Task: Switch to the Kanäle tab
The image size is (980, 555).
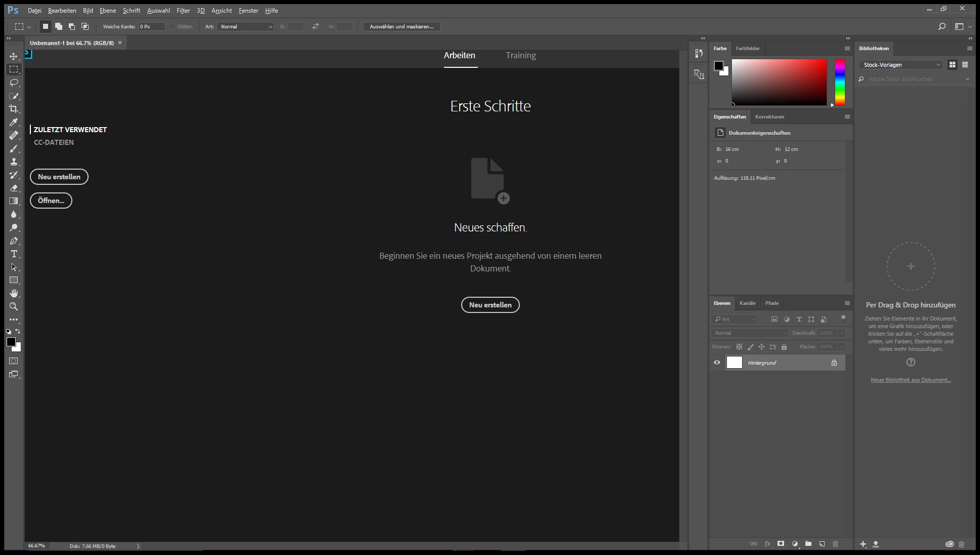Action: (747, 303)
